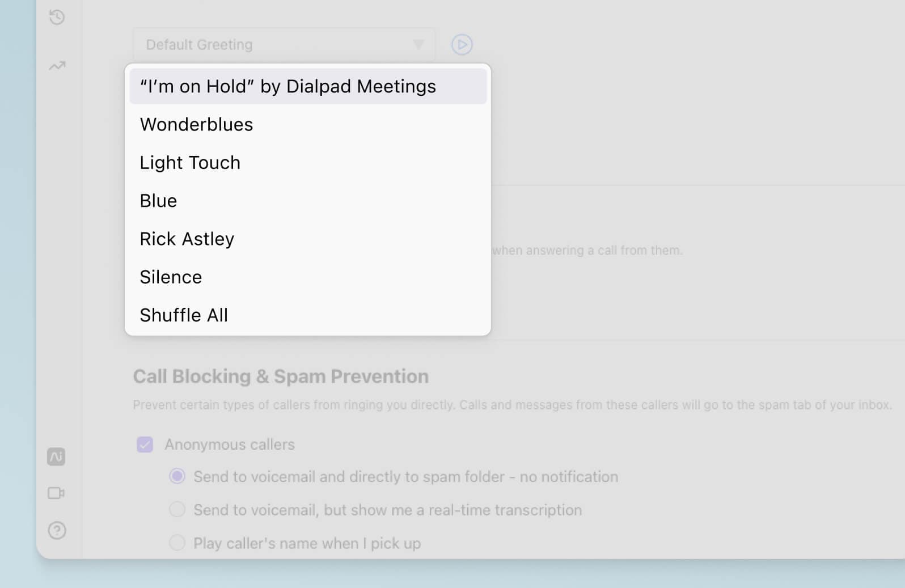Screen dimensions: 905x588
Task: Open the Dialpad Ai icon in sidebar
Action: [x=56, y=456]
